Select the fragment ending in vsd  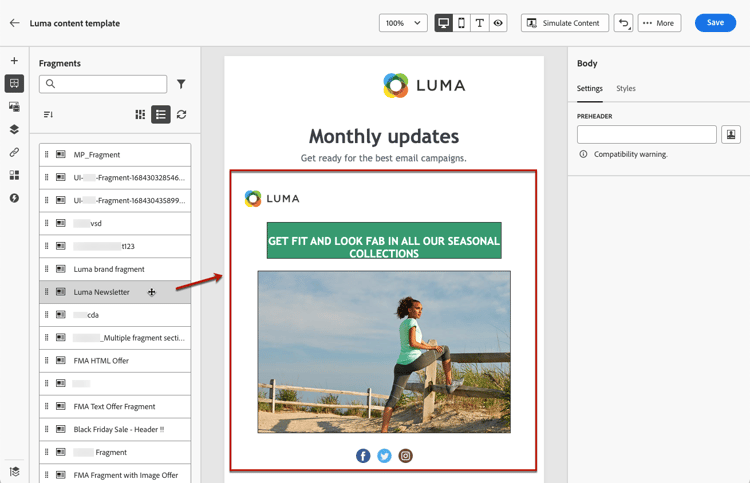[x=115, y=223]
